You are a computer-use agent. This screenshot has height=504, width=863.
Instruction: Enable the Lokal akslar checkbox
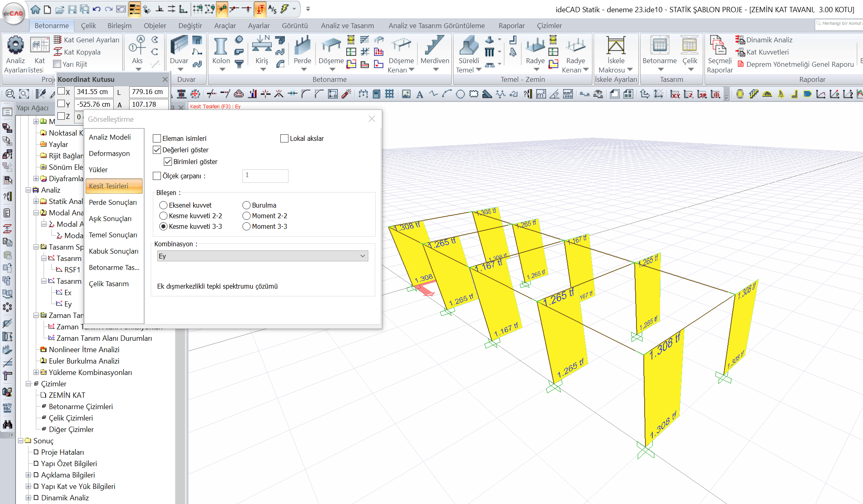pos(284,138)
